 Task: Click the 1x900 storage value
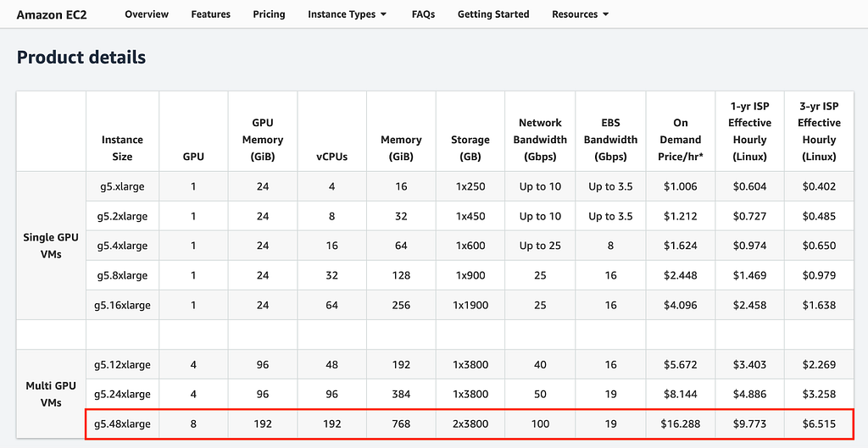470,275
